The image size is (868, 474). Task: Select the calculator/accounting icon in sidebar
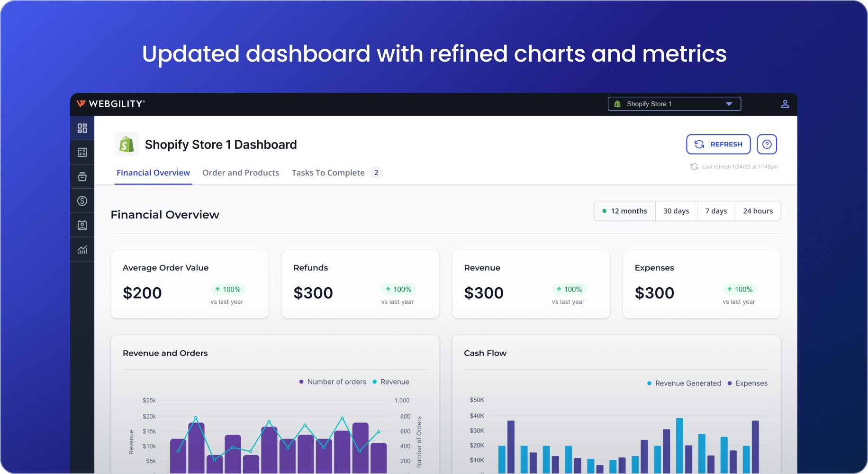tap(82, 152)
